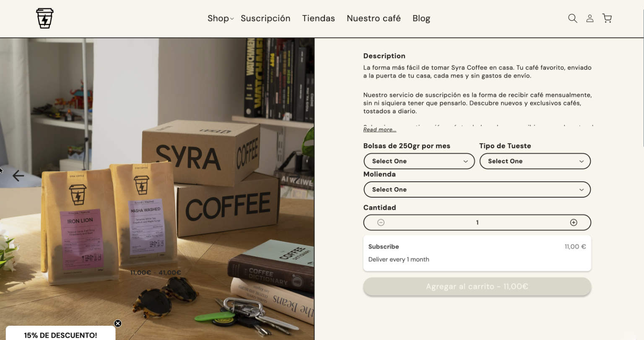Open Nuestro café menu item
This screenshot has width=644, height=340.
click(374, 18)
